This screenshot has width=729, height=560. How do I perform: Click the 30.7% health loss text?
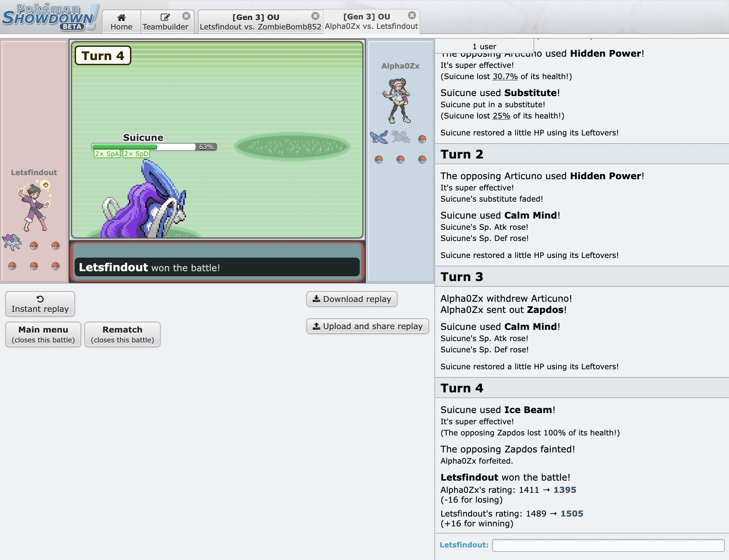tap(505, 76)
